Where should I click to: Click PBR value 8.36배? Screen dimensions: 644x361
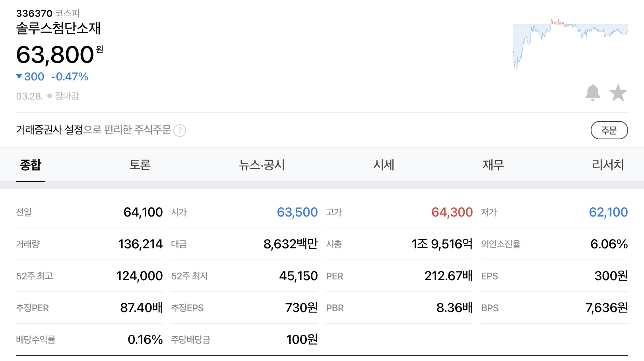pos(454,308)
